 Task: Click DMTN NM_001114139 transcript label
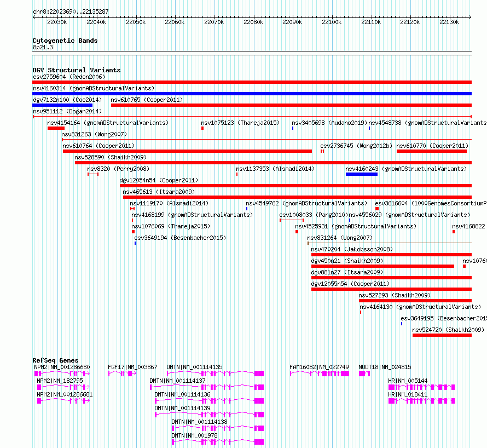(x=182, y=408)
